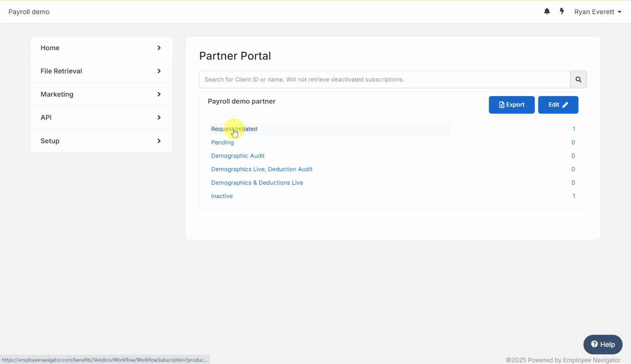Click Demographics & Deductions Live count 0
The width and height of the screenshot is (631, 364).
point(573,183)
